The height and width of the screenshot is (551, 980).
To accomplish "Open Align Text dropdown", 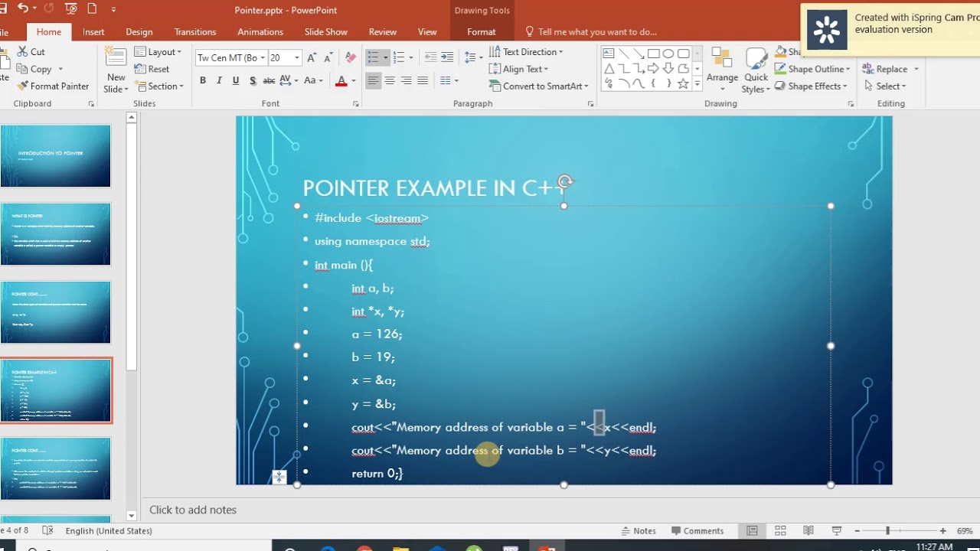I will click(519, 69).
